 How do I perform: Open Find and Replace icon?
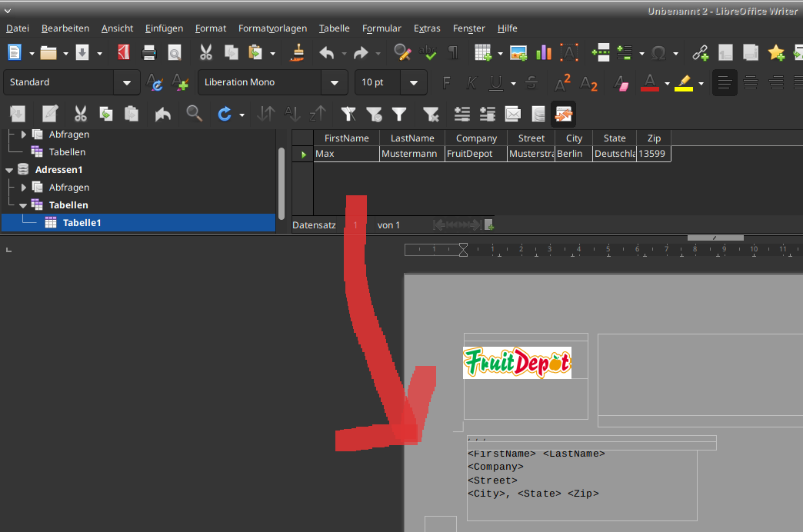pos(402,52)
